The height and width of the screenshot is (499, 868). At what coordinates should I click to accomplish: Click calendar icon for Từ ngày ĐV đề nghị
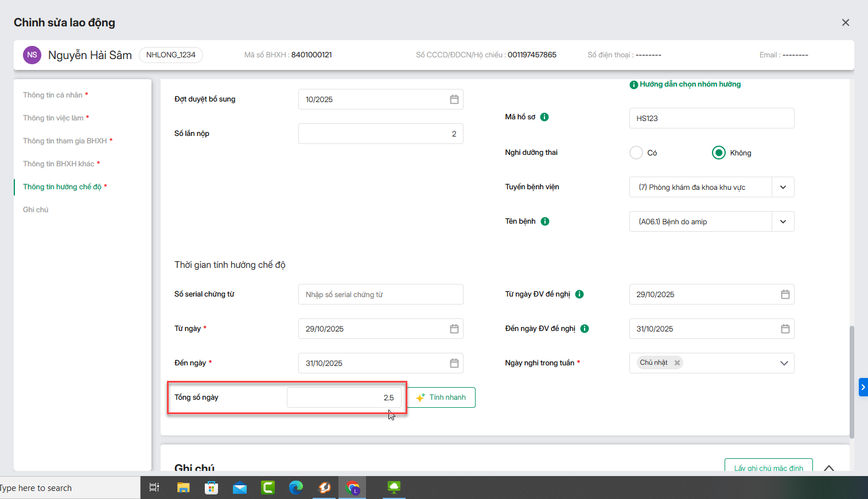tap(785, 294)
